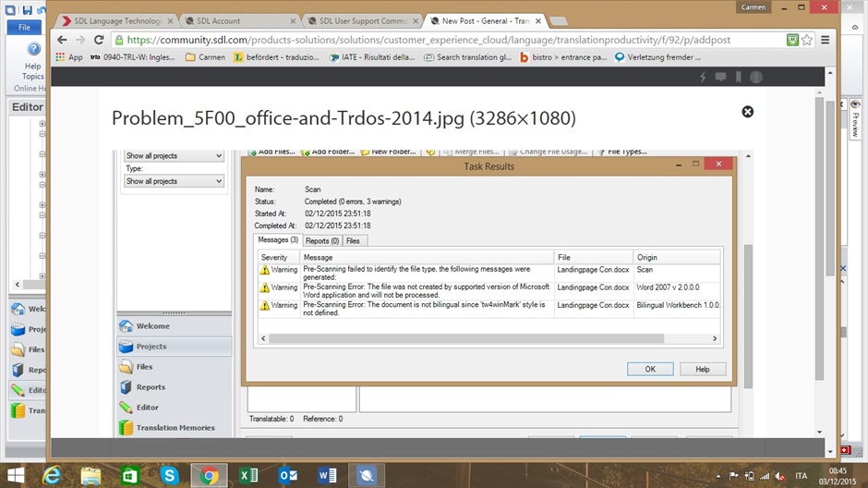Open the Windows Start button
Screen dimensions: 868x488
(16, 475)
